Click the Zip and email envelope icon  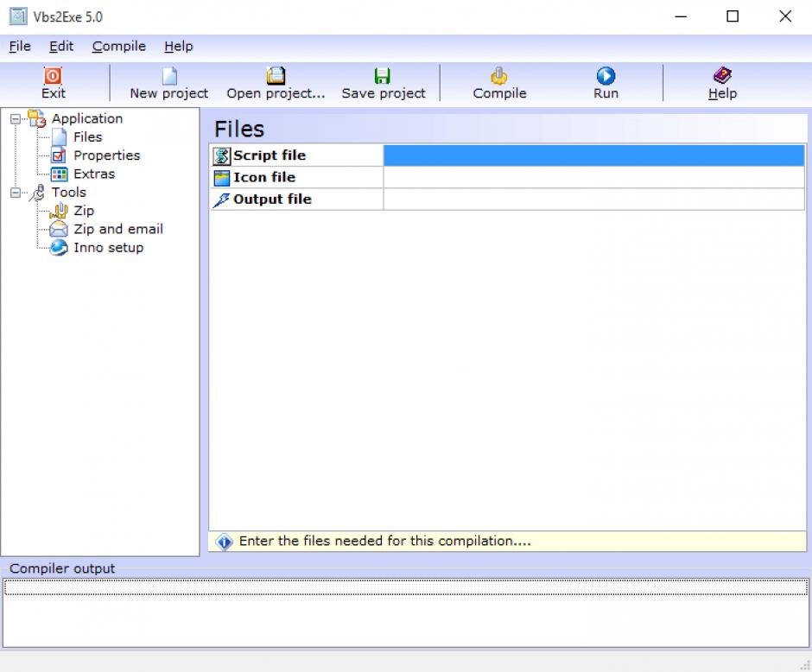coord(59,230)
